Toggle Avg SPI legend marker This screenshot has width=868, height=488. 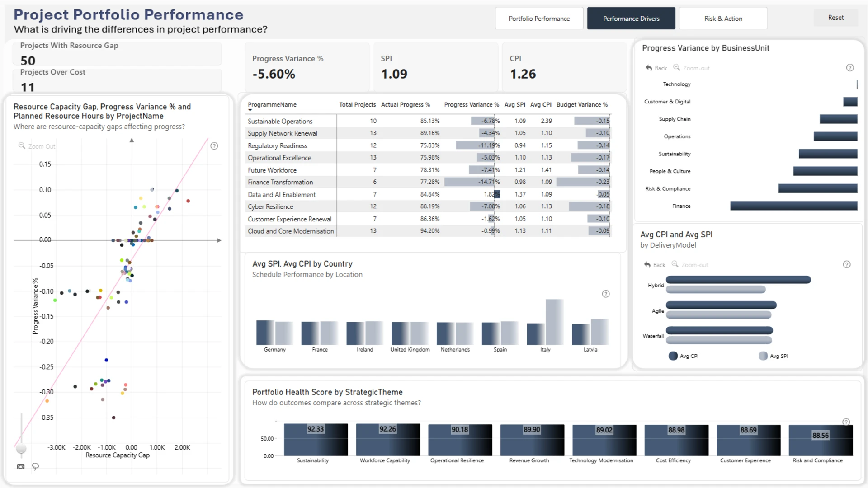coord(763,356)
